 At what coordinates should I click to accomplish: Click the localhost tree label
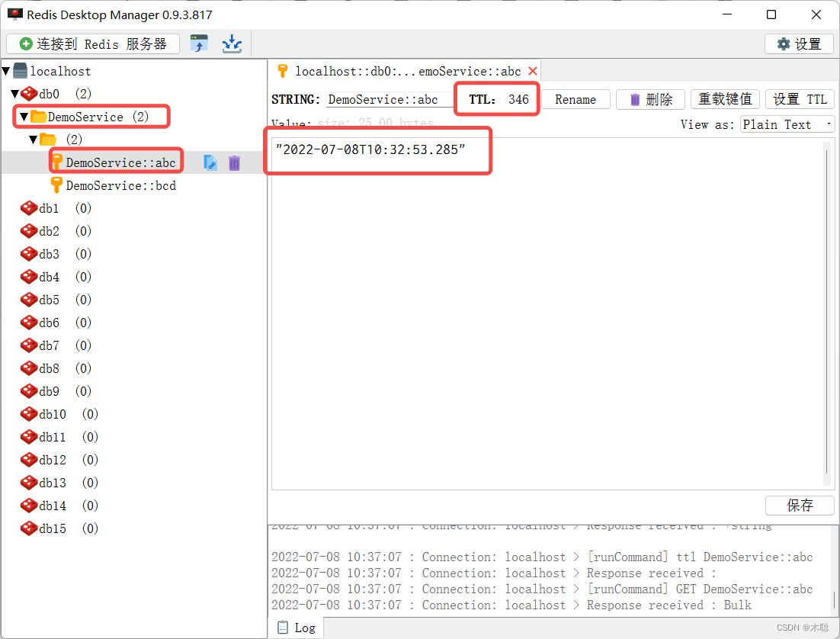coord(60,72)
